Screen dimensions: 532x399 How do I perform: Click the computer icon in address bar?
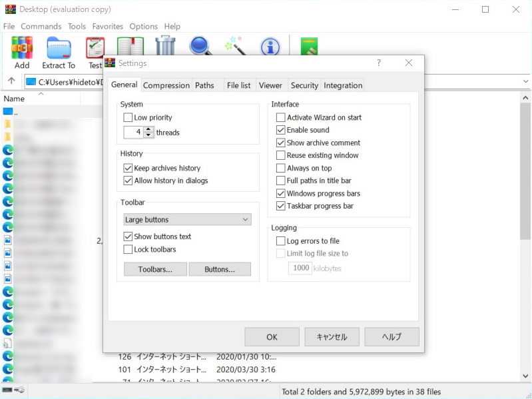click(x=31, y=82)
